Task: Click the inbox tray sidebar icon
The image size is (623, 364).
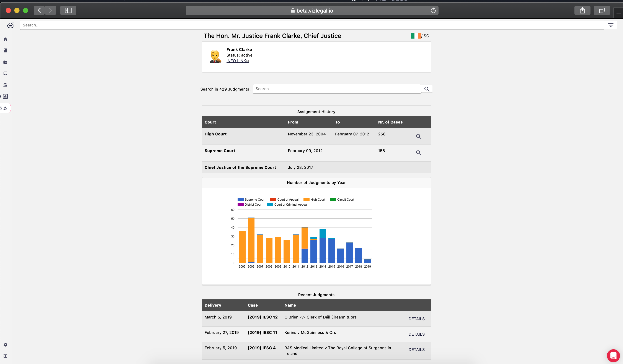Action: tap(5, 73)
